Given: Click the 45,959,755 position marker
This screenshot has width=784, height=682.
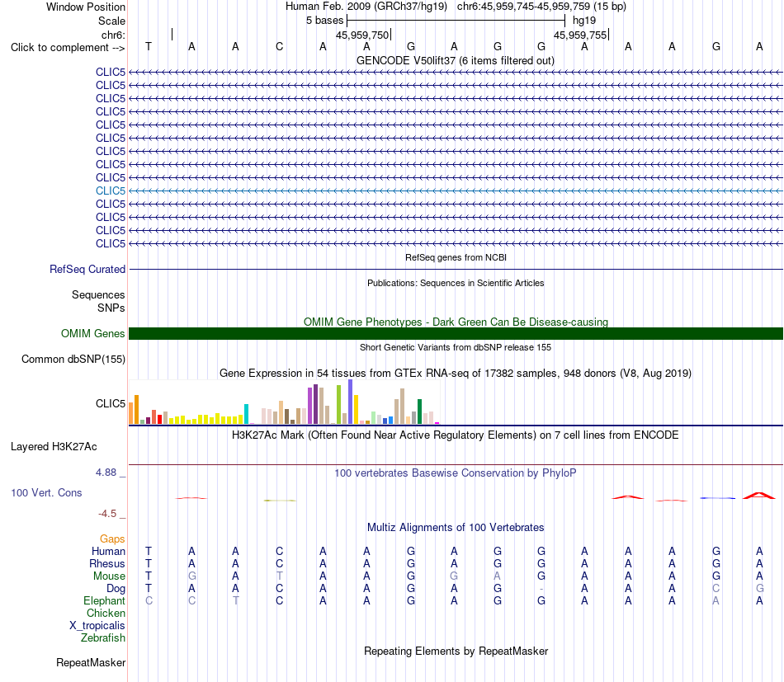Looking at the screenshot, I should pos(580,35).
